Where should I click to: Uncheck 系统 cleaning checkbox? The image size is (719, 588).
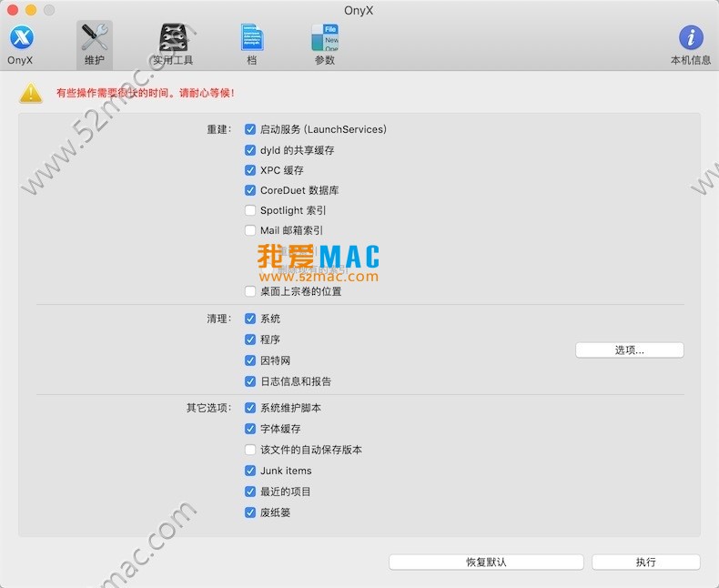coord(250,319)
